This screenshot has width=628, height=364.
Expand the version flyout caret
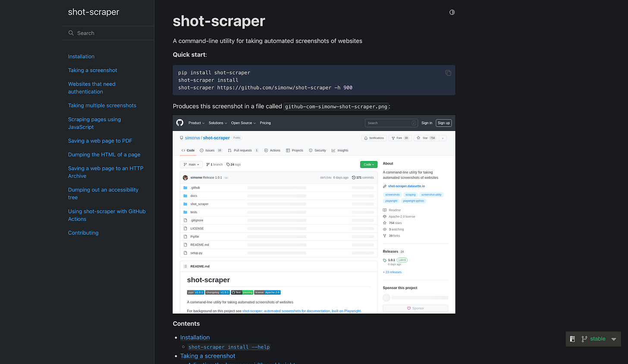tap(614, 339)
